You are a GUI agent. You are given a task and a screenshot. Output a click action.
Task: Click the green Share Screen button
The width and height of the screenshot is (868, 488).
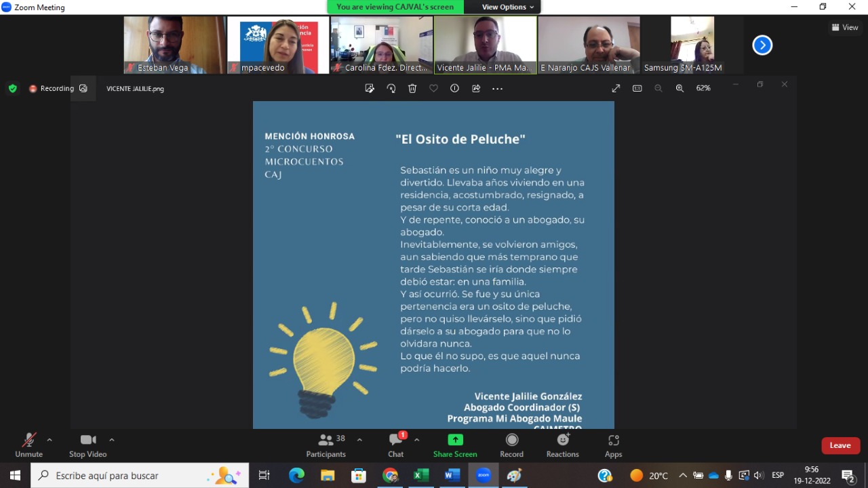(455, 445)
